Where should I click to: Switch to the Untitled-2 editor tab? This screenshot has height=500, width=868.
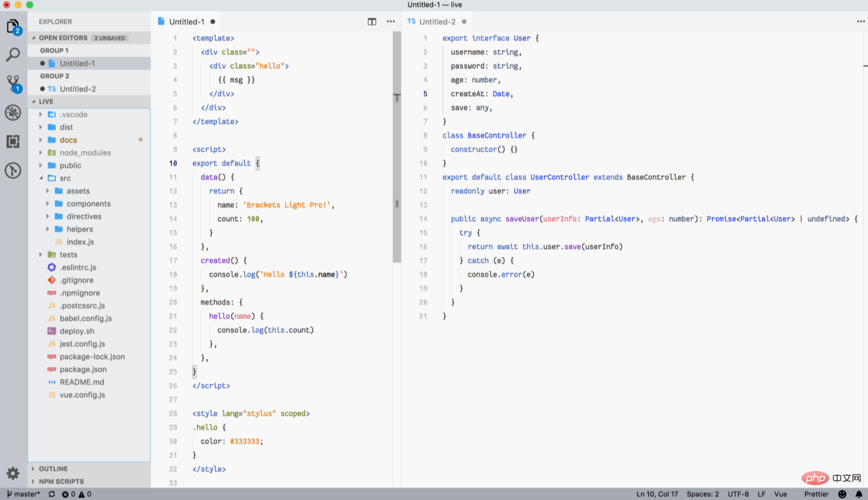coord(437,21)
